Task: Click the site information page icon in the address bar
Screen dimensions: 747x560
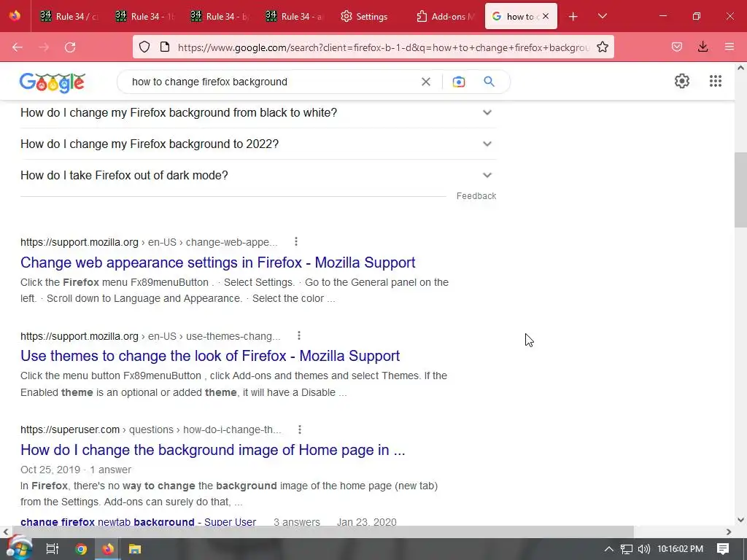Action: tap(165, 47)
